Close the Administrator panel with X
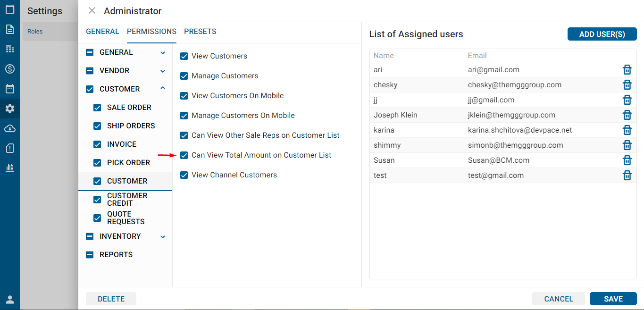Screen dimensions: 644x310 (x=92, y=11)
